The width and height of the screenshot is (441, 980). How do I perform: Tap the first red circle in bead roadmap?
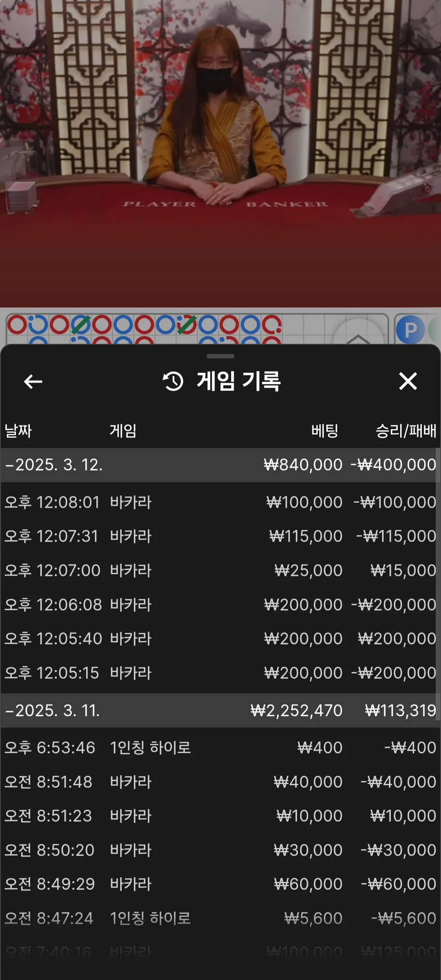pos(17,325)
